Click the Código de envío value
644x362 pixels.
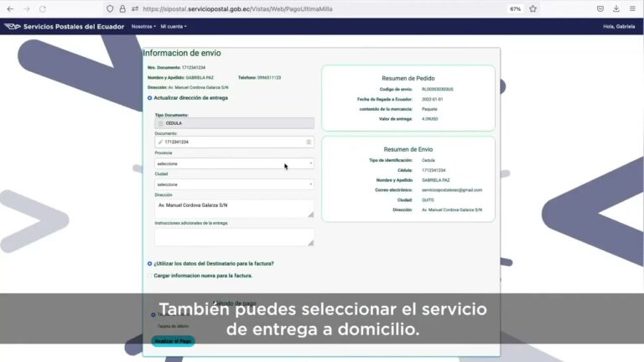(x=438, y=89)
